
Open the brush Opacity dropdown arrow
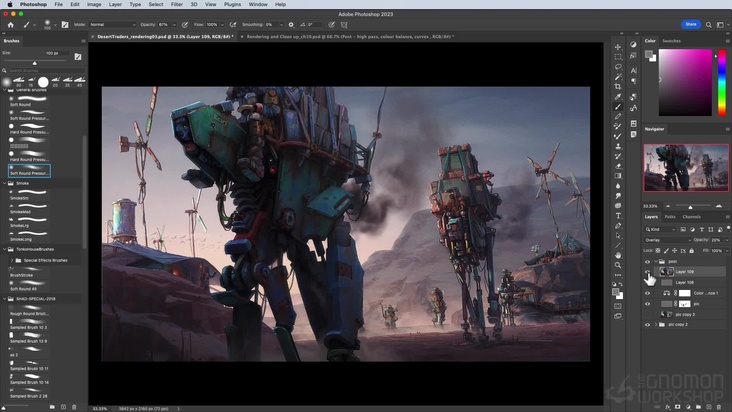coord(174,25)
